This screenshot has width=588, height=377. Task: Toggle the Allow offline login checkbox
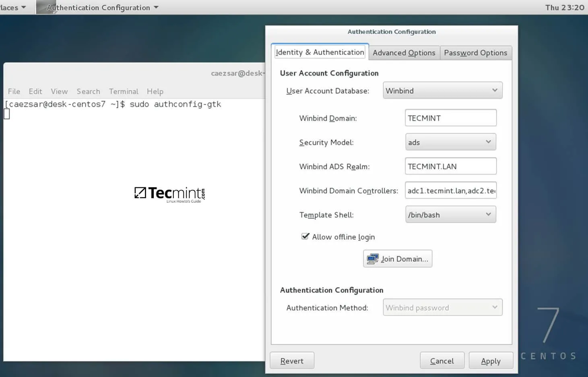[x=305, y=236]
